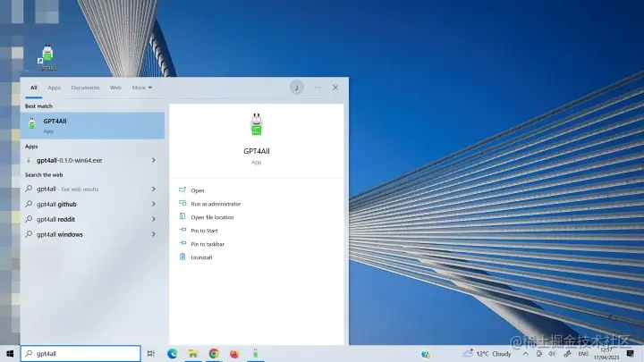This screenshot has height=362, width=644.
Task: Click the Pin to taskbar pin icon
Action: click(182, 243)
